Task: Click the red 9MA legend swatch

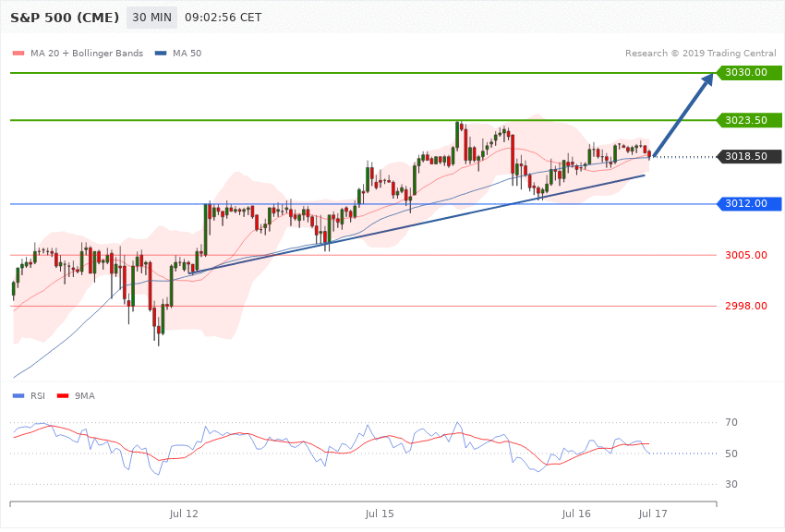Action: [63, 396]
